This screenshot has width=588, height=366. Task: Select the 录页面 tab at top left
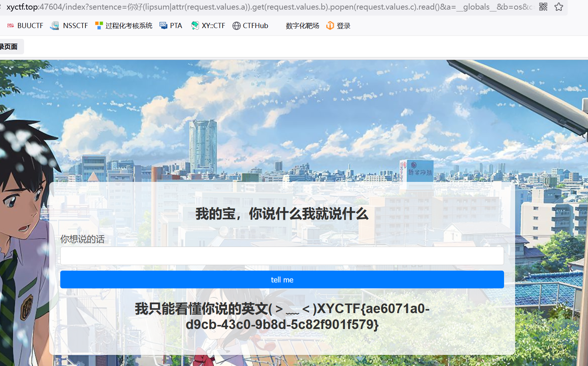pos(10,47)
